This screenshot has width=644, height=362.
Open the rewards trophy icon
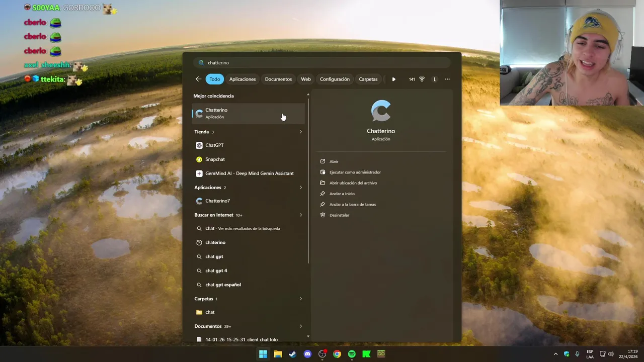point(422,79)
